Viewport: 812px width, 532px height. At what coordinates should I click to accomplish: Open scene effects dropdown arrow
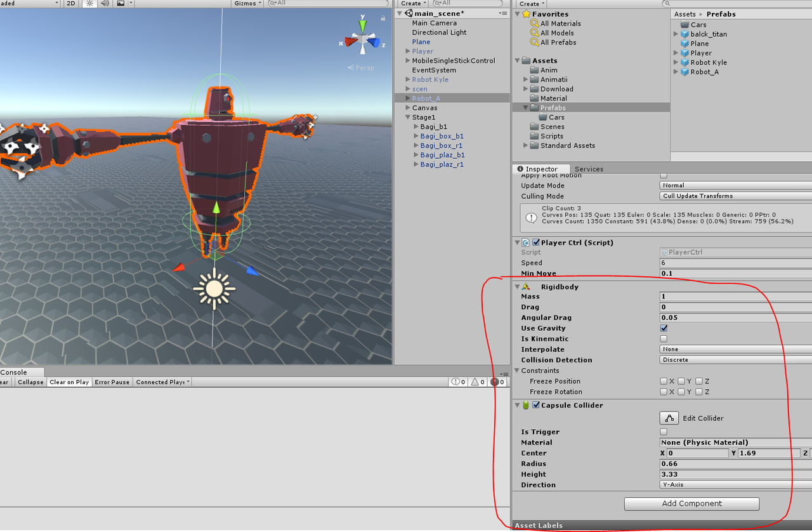(x=131, y=3)
